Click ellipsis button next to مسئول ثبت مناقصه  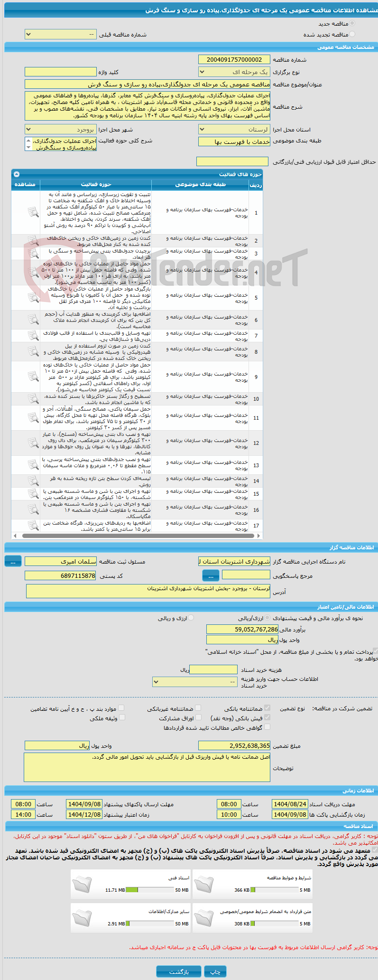pos(13,561)
